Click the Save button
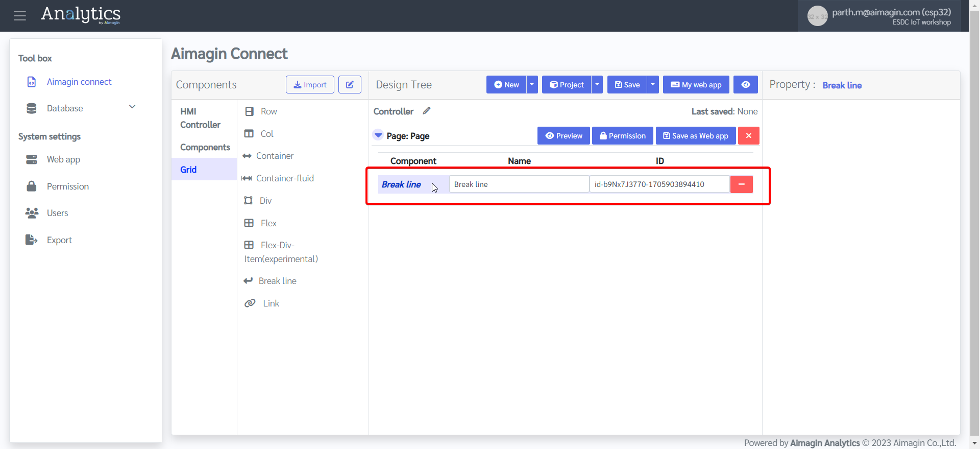Image resolution: width=980 pixels, height=449 pixels. [627, 85]
